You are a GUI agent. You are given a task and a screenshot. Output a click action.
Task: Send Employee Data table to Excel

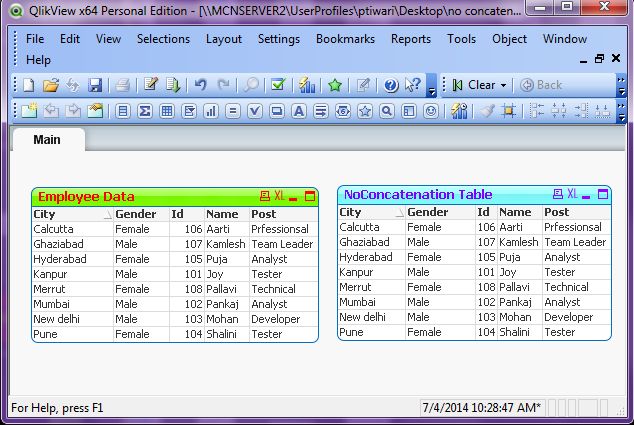[x=279, y=196]
